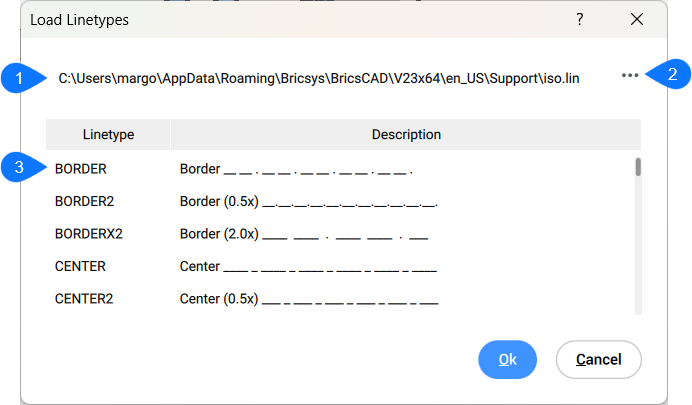Select the BORDER linetype row
692x405 pixels.
tap(81, 169)
